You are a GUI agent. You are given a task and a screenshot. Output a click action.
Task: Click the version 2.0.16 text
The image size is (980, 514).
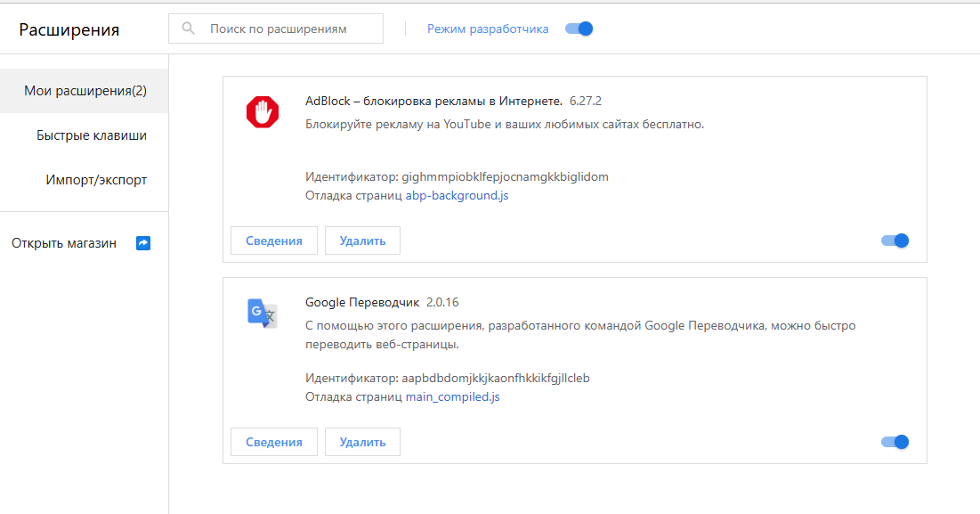click(x=442, y=303)
